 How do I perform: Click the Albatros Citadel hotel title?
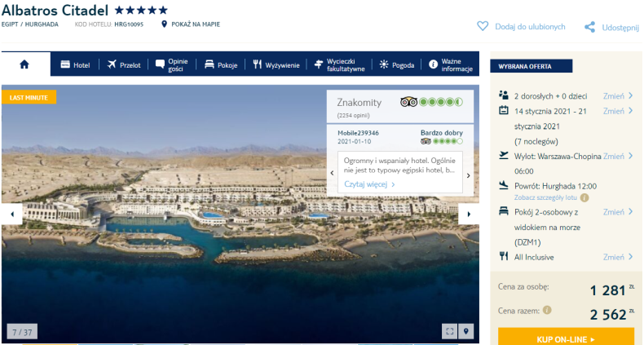[x=55, y=10]
